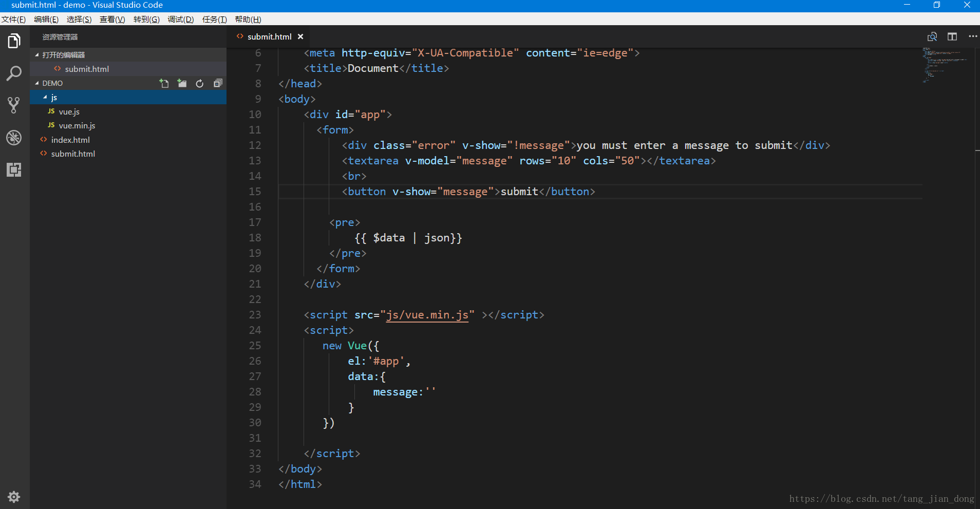Select submit.html under open editors
This screenshot has height=509, width=980.
(128, 69)
